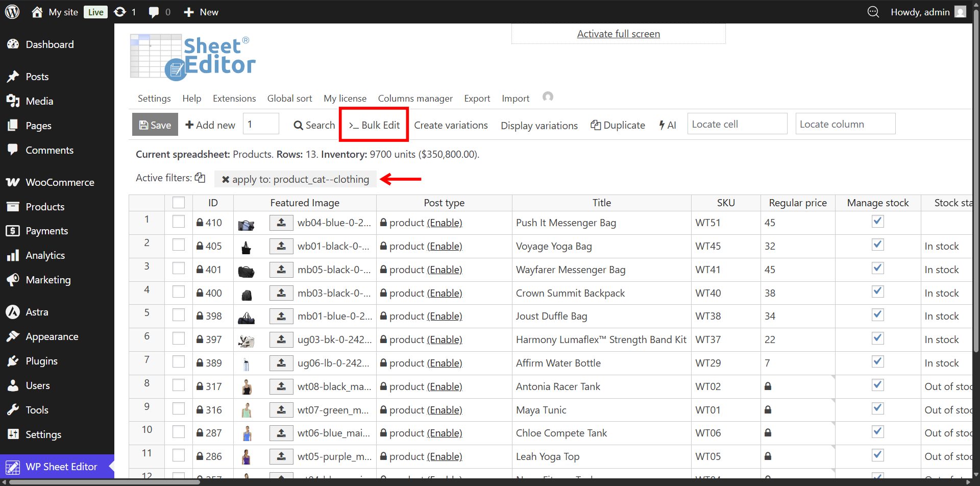Click the Save button
Screen dimensions: 980x486
click(x=155, y=125)
